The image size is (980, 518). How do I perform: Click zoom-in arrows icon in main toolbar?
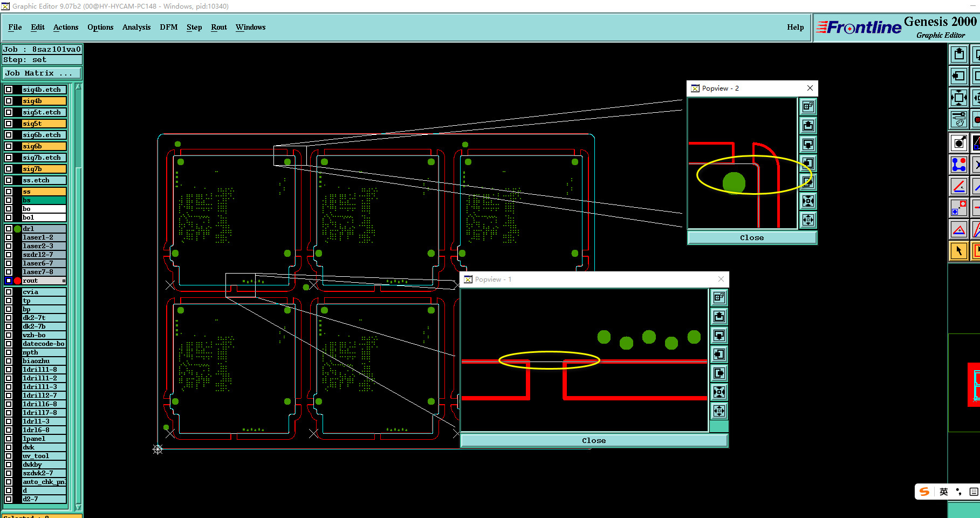tap(958, 98)
